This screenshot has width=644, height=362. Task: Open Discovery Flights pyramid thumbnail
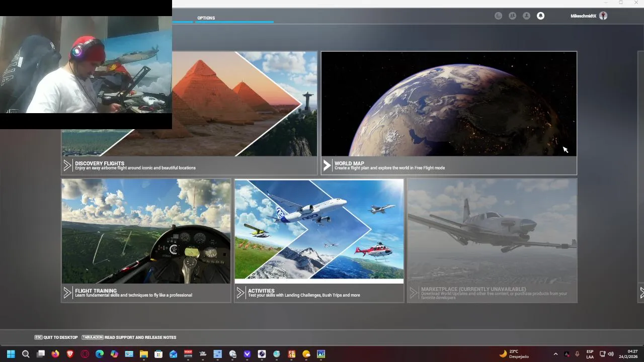(245, 104)
